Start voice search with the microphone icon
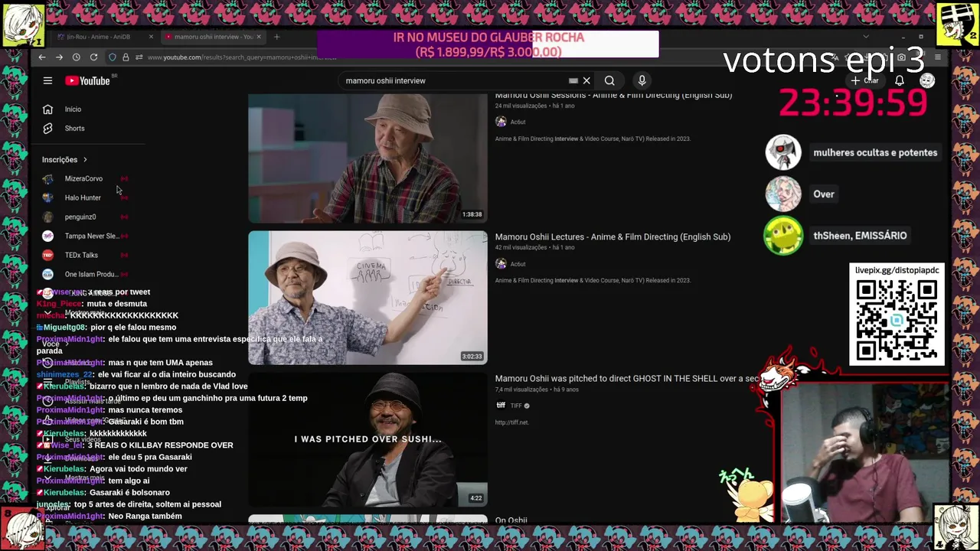Image resolution: width=980 pixels, height=551 pixels. coord(642,80)
